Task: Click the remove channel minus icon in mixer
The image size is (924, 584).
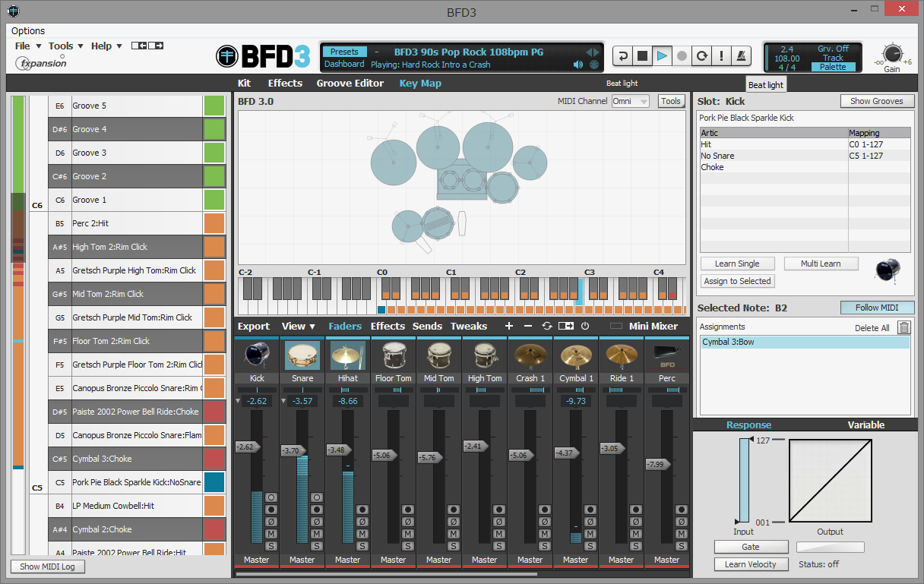Action: click(528, 326)
